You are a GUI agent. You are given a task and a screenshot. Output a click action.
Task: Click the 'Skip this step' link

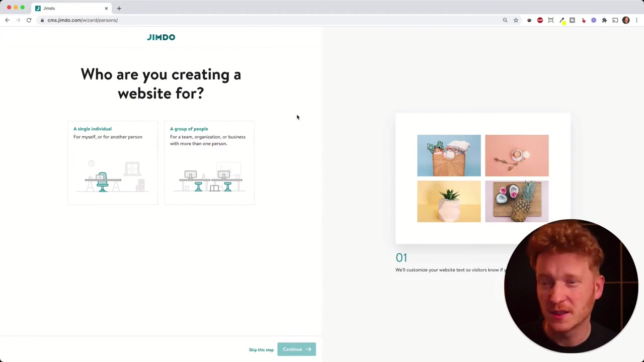(261, 350)
